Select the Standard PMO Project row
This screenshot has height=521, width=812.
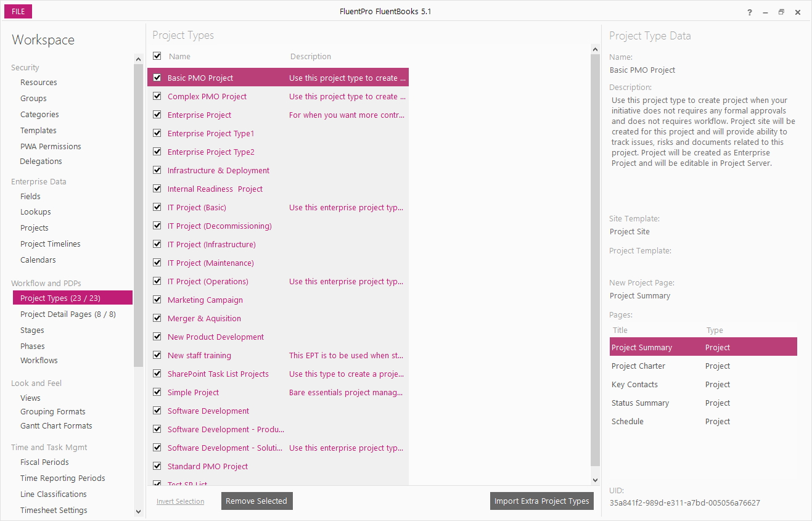(278, 466)
